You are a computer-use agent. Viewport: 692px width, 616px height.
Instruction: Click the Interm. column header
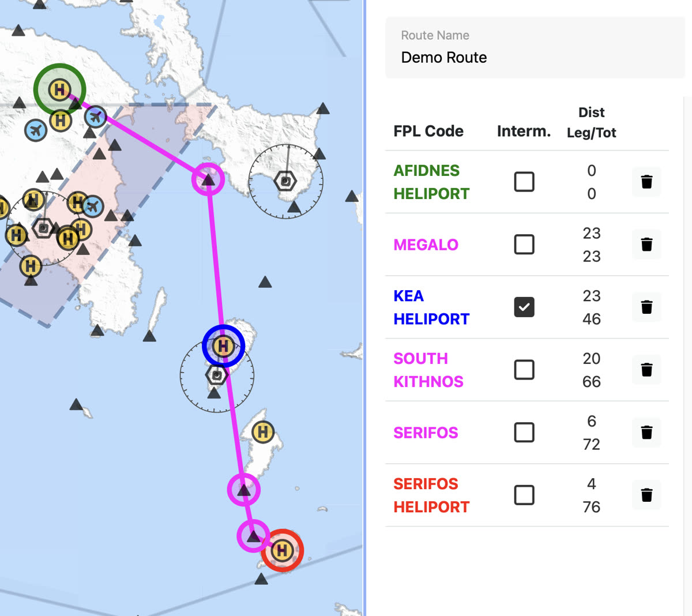pos(524,131)
